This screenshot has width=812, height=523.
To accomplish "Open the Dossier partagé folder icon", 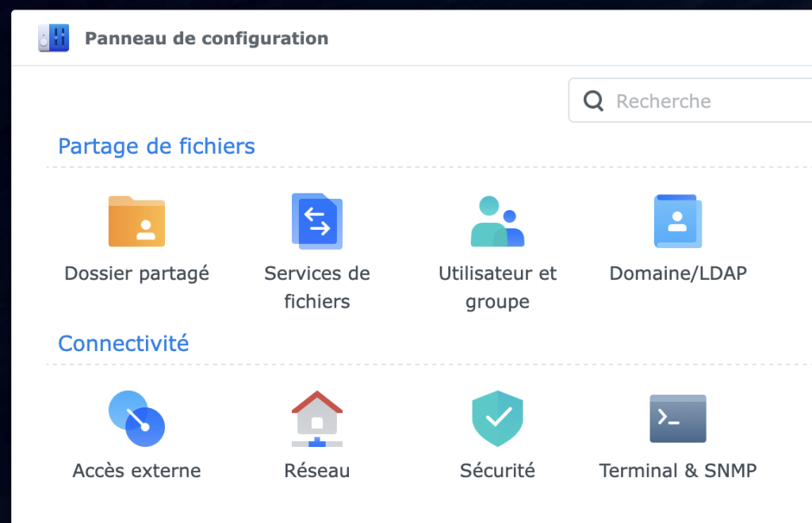I will [x=136, y=221].
